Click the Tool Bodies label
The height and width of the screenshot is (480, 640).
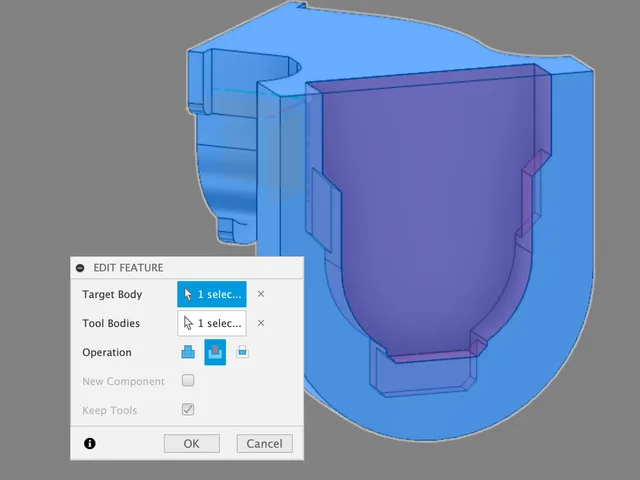tap(111, 323)
